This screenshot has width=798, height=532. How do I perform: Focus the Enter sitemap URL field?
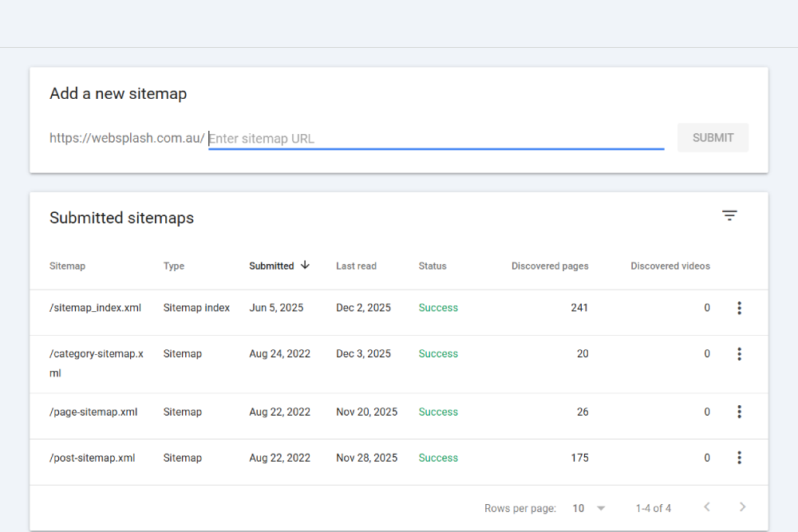pos(437,138)
